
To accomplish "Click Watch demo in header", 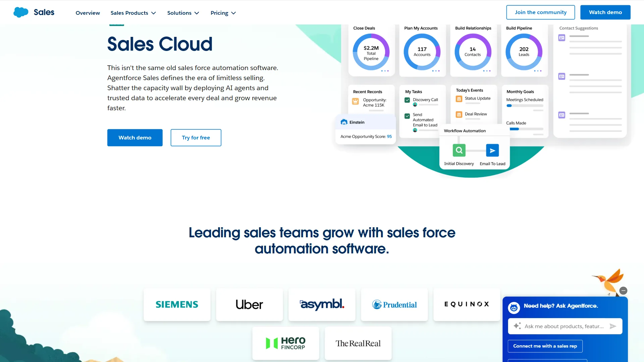I will [605, 12].
